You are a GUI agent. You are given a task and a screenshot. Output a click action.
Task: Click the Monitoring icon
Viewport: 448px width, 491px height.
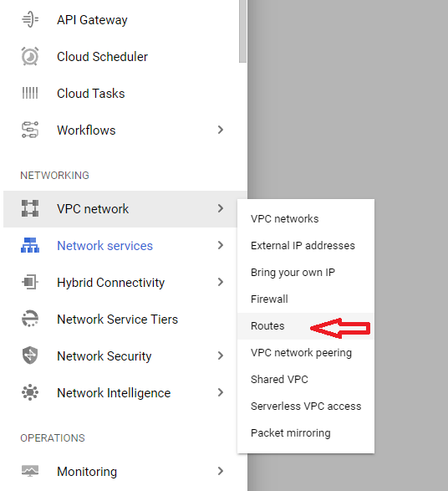pyautogui.click(x=30, y=471)
